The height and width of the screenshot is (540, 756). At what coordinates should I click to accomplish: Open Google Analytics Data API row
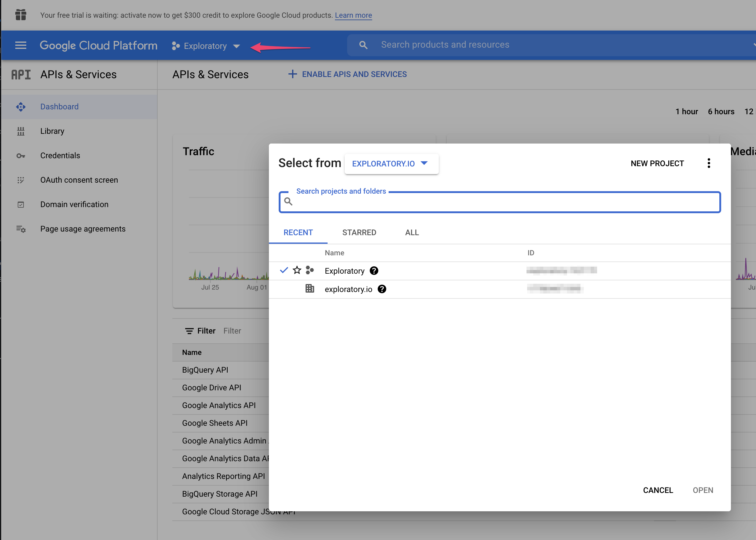pyautogui.click(x=226, y=458)
